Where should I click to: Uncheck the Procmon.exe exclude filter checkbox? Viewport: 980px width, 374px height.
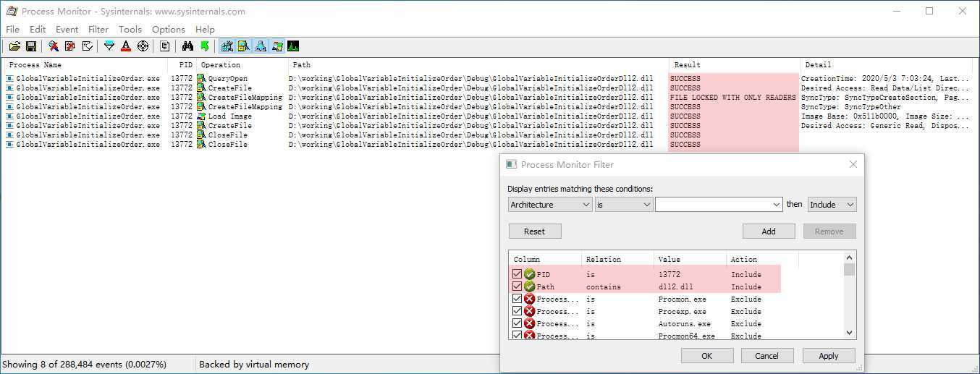(517, 299)
